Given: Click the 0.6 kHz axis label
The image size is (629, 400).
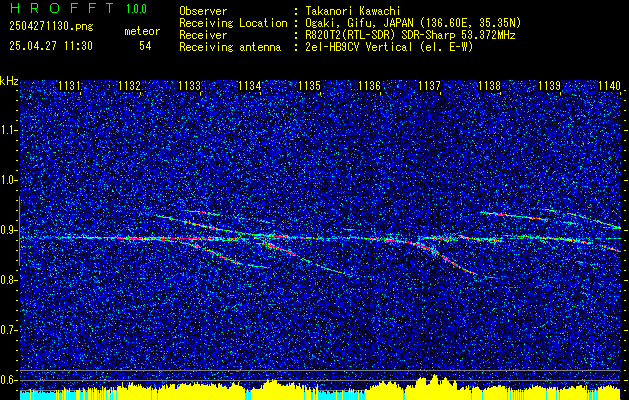Looking at the screenshot, I should click(x=9, y=380).
